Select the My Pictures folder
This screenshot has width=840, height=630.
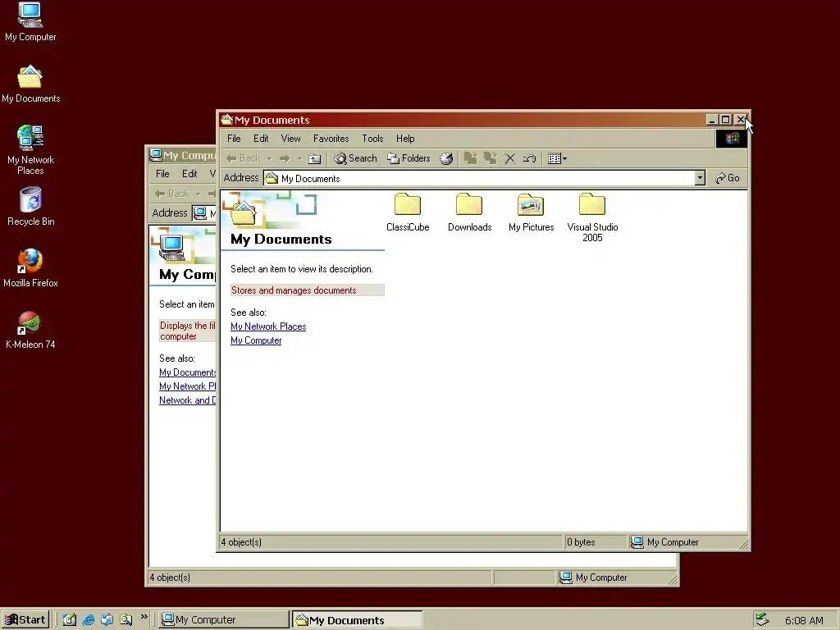[531, 212]
